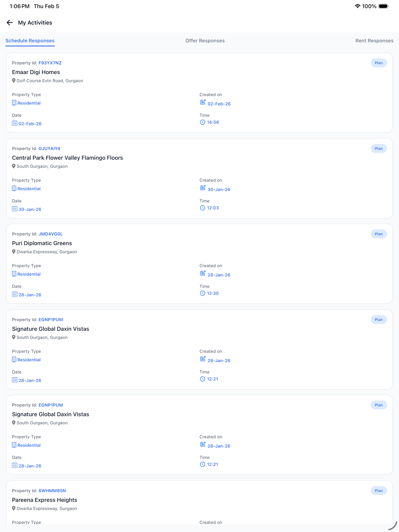Tap the clock showing 1:06 PM
This screenshot has width=399, height=532.
(20, 6)
